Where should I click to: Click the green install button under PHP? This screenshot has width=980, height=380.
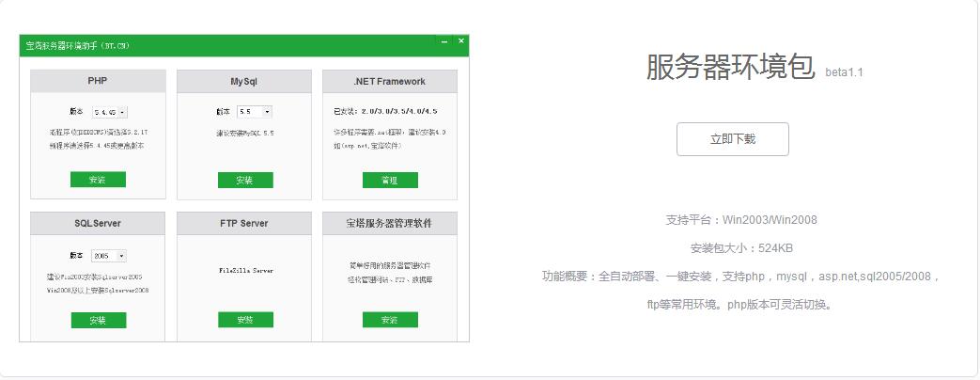coord(98,180)
